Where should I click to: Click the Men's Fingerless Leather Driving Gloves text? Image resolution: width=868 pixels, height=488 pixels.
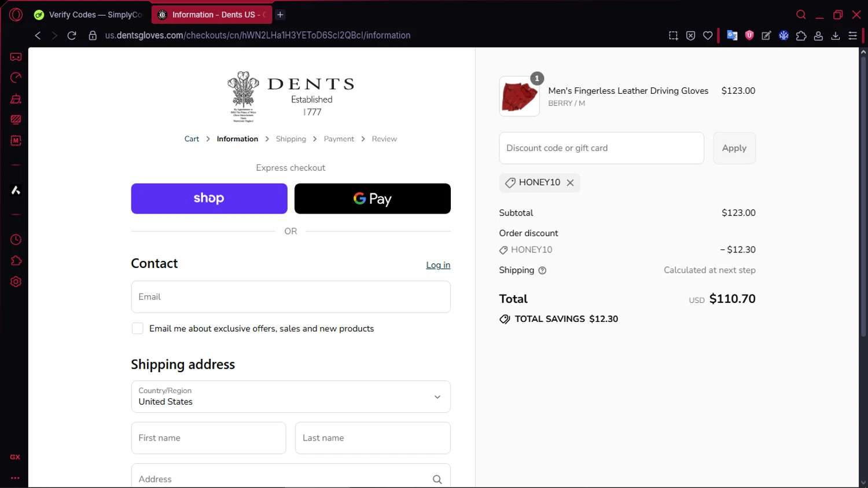[628, 91]
